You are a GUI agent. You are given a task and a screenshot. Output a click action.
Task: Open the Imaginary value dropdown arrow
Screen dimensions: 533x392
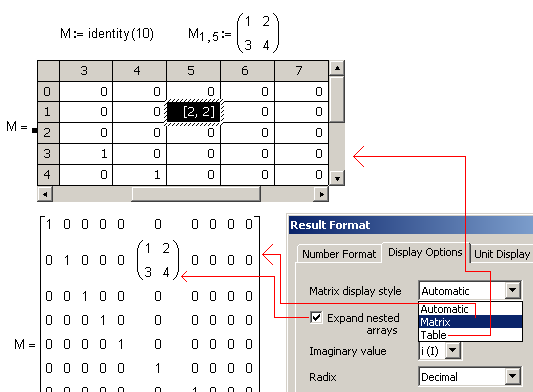coord(453,350)
